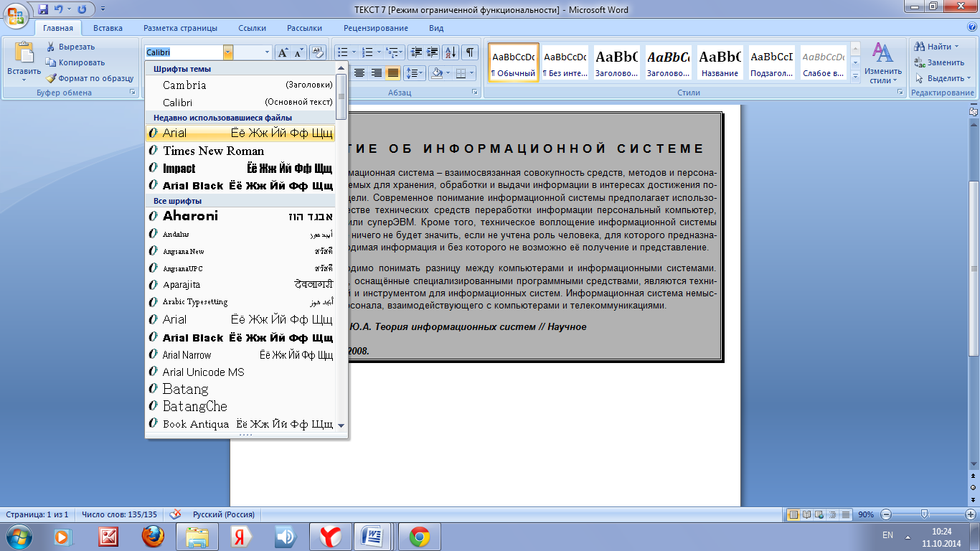Open borders dropdown arrow
The image size is (980, 551).
pos(471,73)
